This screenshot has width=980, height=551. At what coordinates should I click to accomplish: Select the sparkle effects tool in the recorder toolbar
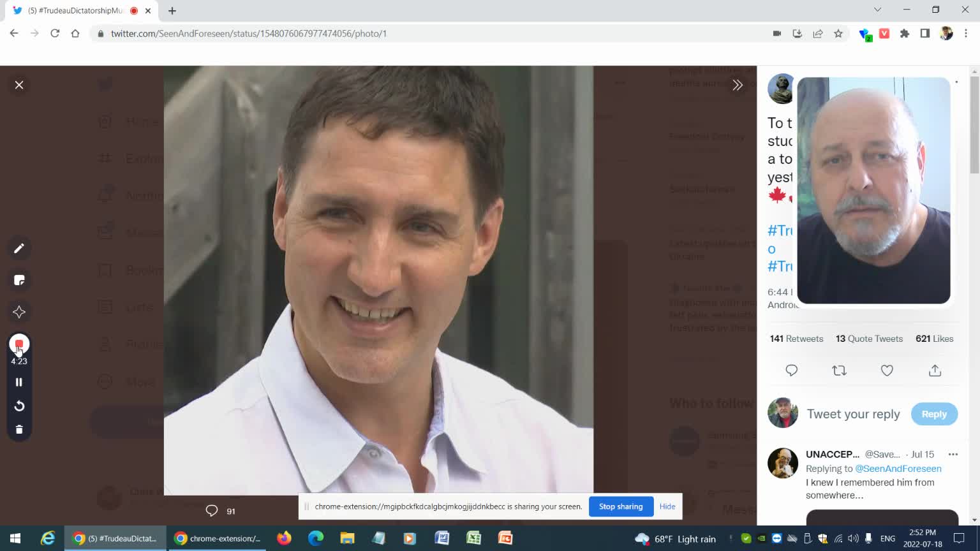tap(19, 312)
